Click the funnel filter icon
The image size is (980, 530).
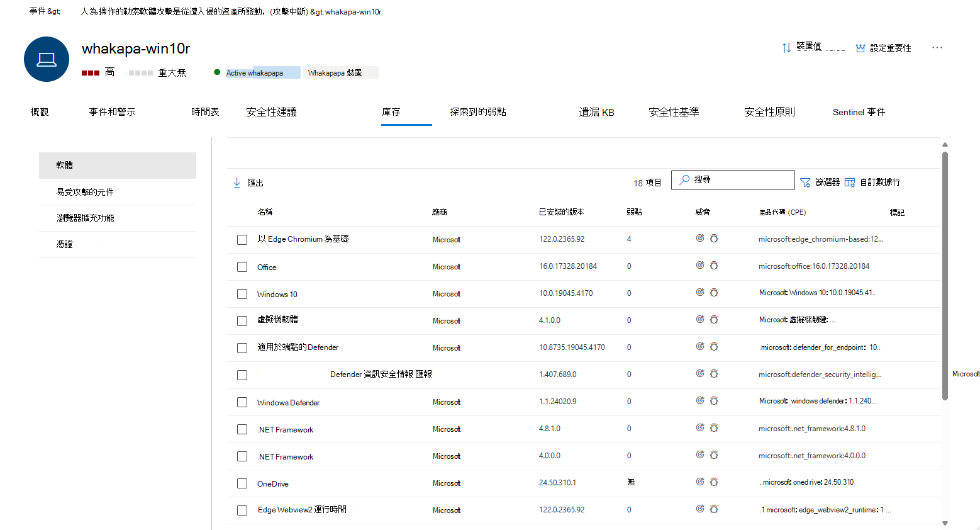[x=805, y=183]
